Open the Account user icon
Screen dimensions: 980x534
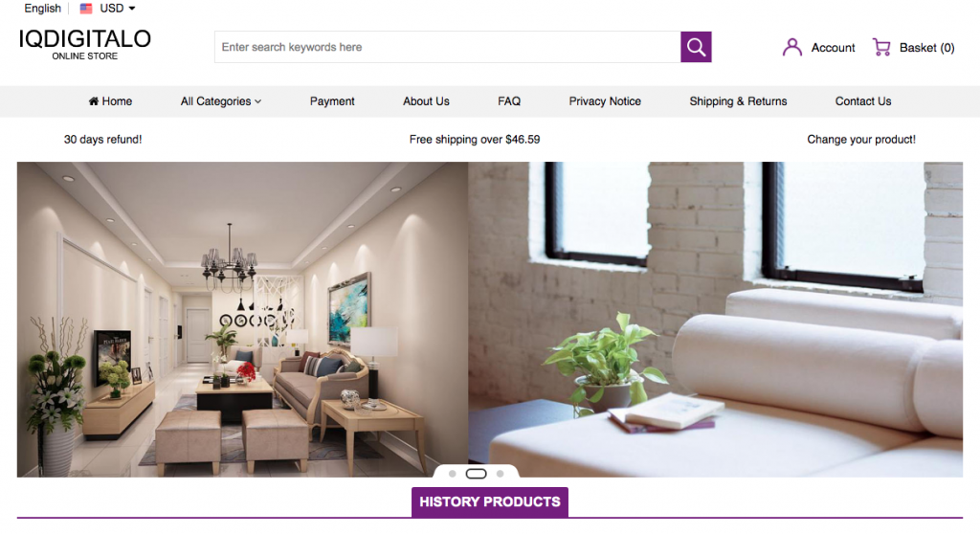click(791, 48)
